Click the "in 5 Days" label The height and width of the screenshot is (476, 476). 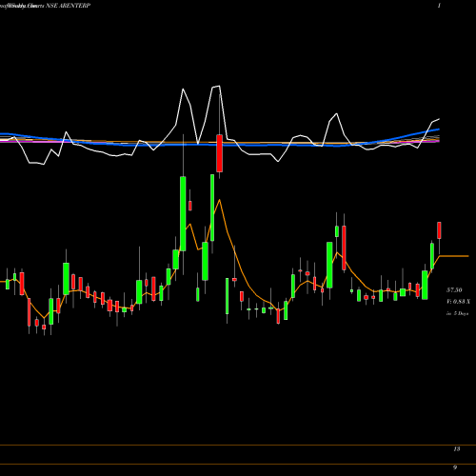[457, 313]
